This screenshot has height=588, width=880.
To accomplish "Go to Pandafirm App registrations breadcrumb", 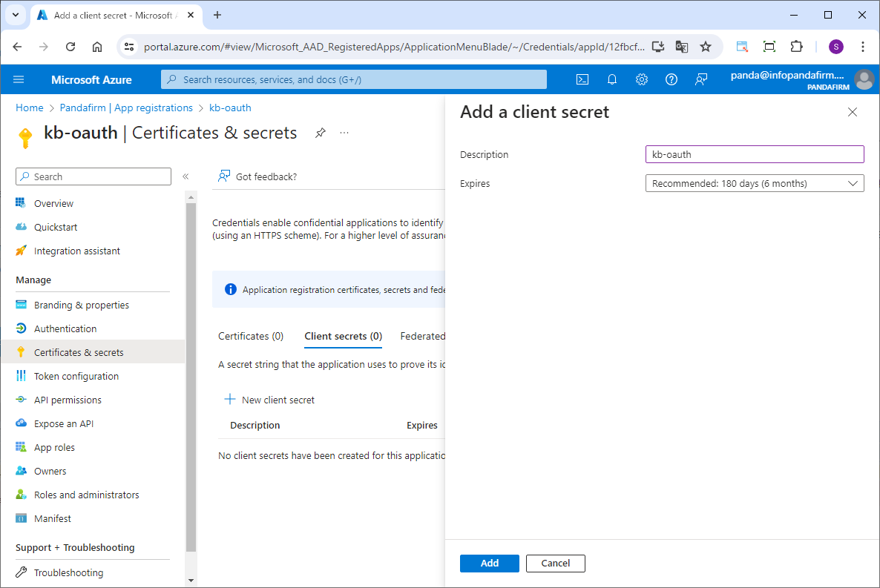I will coord(126,108).
